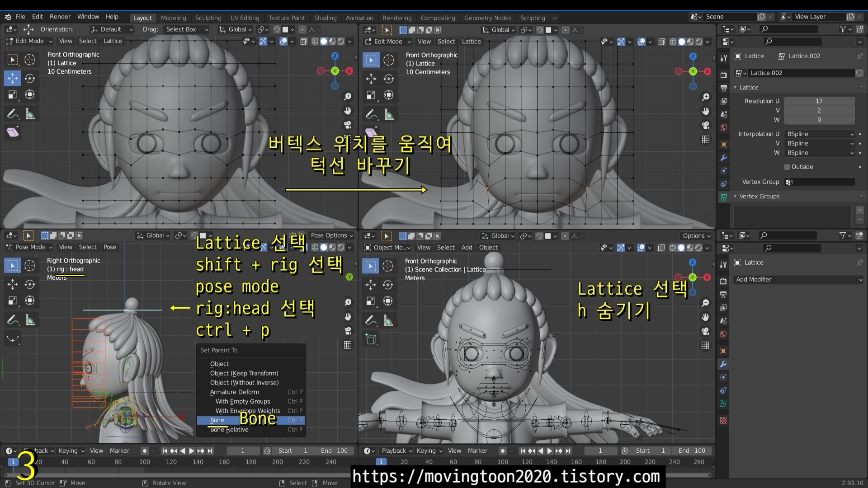The image size is (868, 488).
Task: Select the Rotate tool in top-left viewport
Action: pyautogui.click(x=30, y=78)
